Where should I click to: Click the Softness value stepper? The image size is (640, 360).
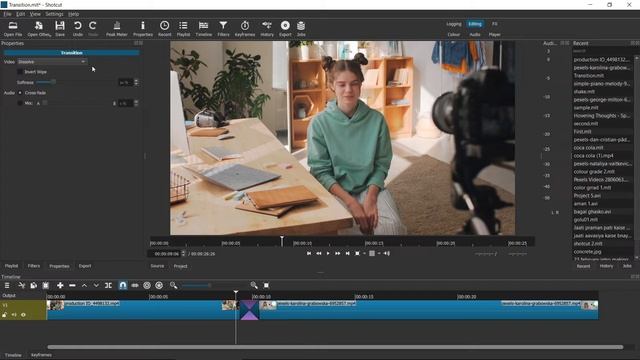click(136, 82)
